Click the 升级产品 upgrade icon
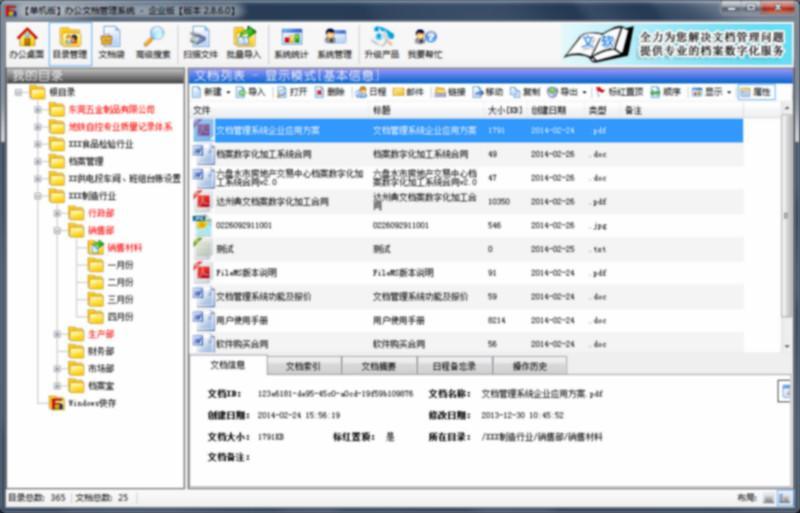 pos(381,43)
